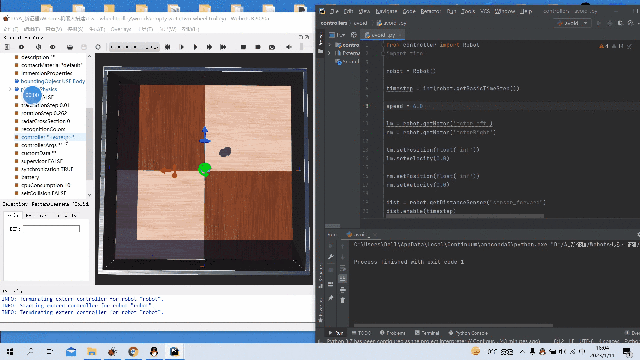The image size is (640, 360).
Task: Expand the physics Physics node in Webots tree
Action: [x=10, y=89]
